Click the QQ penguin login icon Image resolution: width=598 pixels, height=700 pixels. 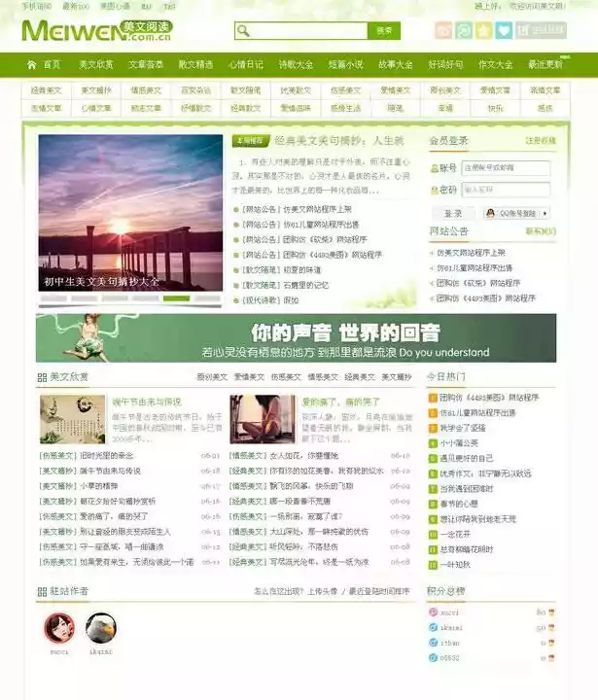tap(491, 213)
